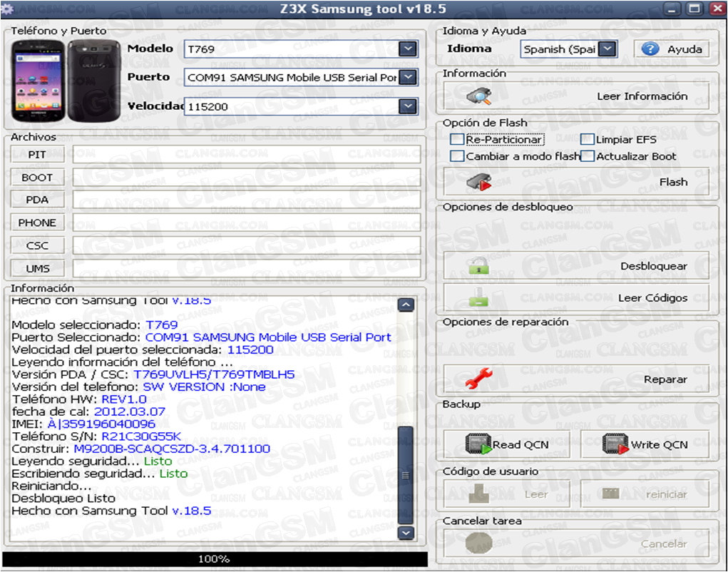Enable the Re-Particionar checkbox

click(457, 139)
